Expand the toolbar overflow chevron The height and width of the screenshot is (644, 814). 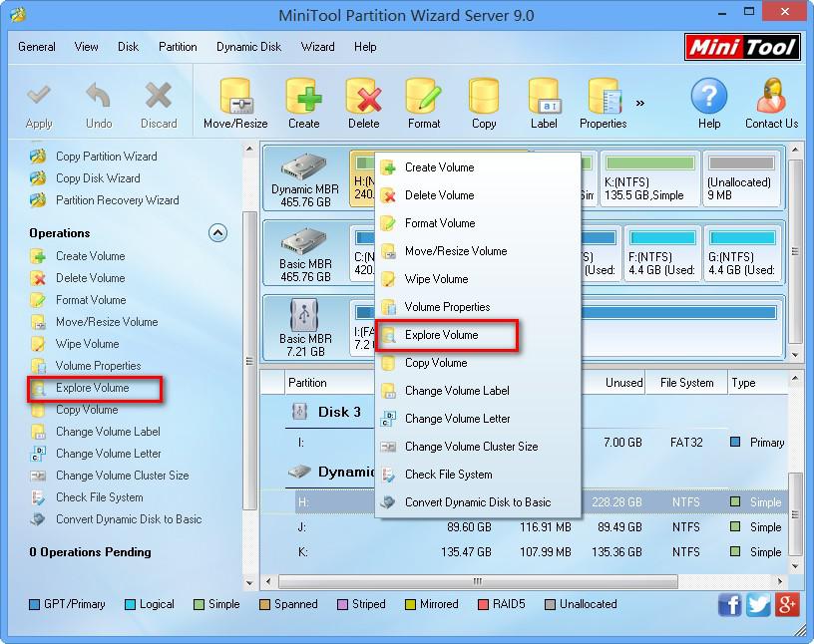click(x=640, y=103)
